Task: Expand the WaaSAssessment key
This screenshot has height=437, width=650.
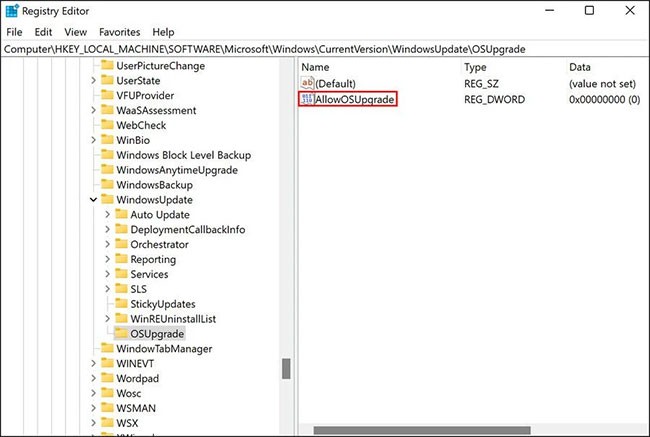Action: pyautogui.click(x=94, y=110)
